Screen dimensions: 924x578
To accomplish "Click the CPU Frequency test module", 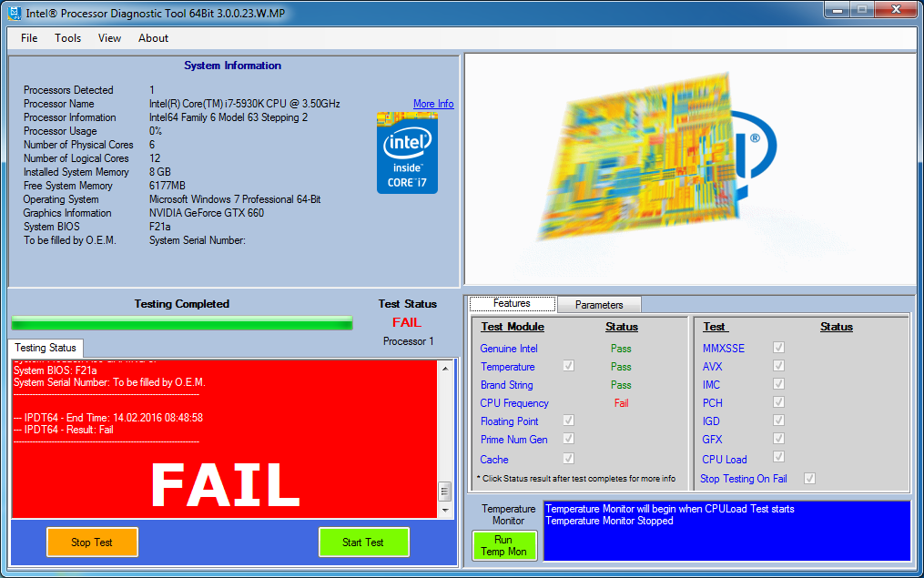I will tap(514, 403).
